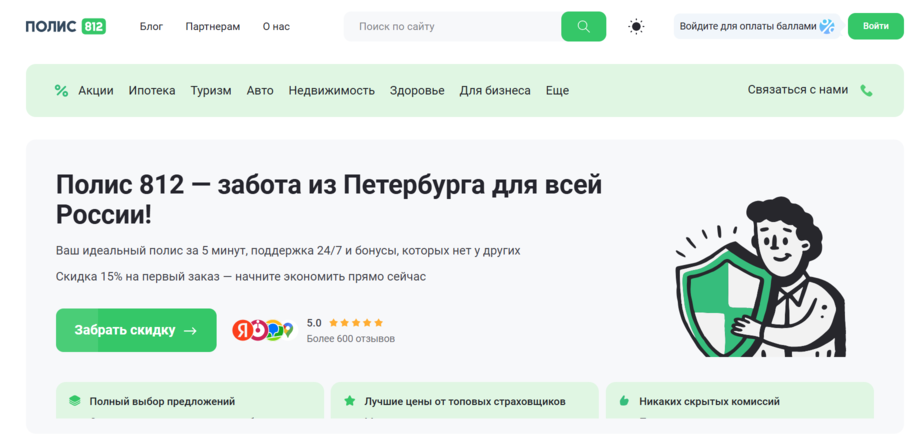Open the Здоровье menu item

tap(417, 90)
